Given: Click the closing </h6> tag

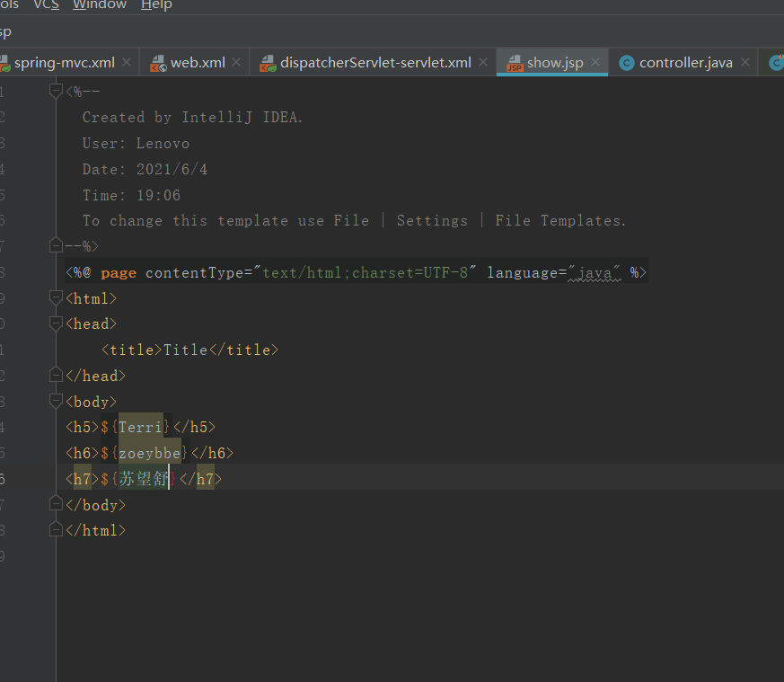Looking at the screenshot, I should (x=213, y=453).
